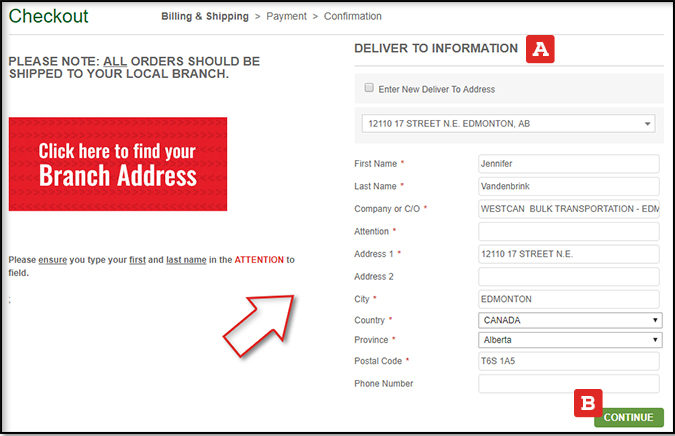Click the red Branch Address banner
Image resolution: width=675 pixels, height=436 pixels.
(118, 165)
